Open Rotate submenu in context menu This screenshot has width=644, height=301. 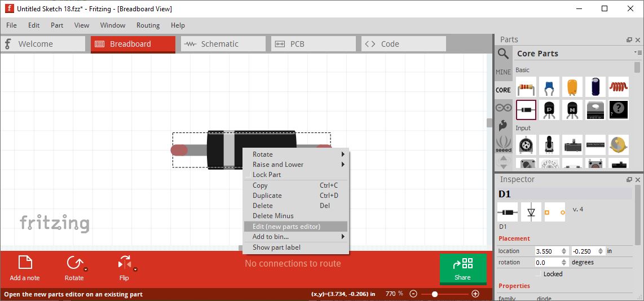[x=295, y=154]
